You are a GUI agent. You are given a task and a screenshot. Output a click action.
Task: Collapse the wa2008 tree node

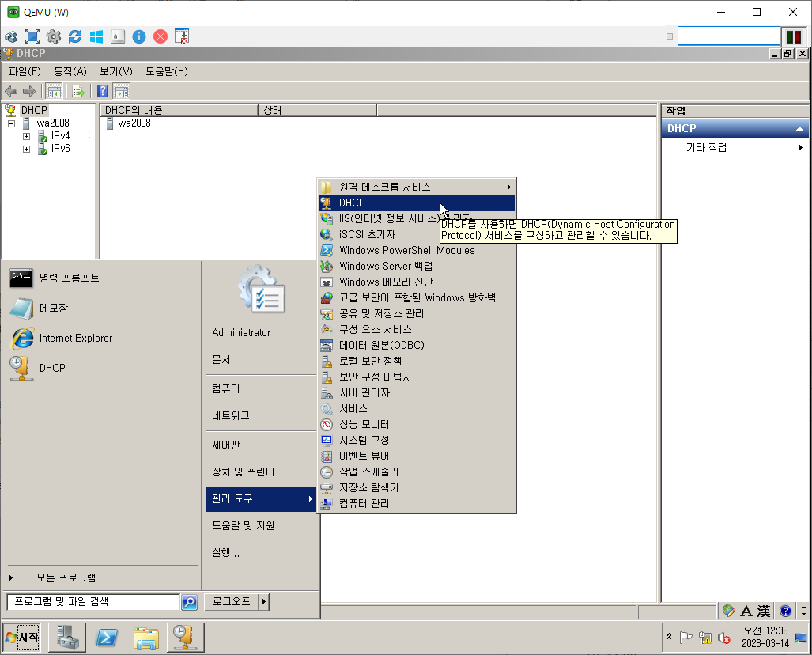(11, 124)
